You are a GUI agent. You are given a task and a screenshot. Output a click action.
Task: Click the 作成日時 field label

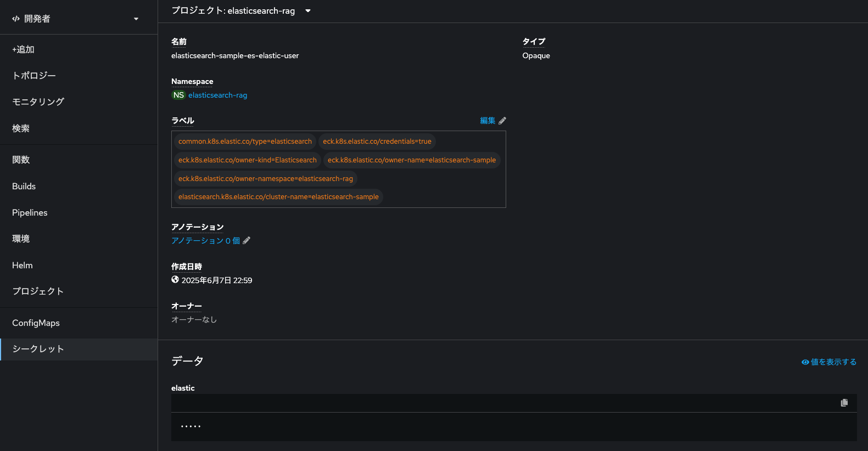point(187,267)
